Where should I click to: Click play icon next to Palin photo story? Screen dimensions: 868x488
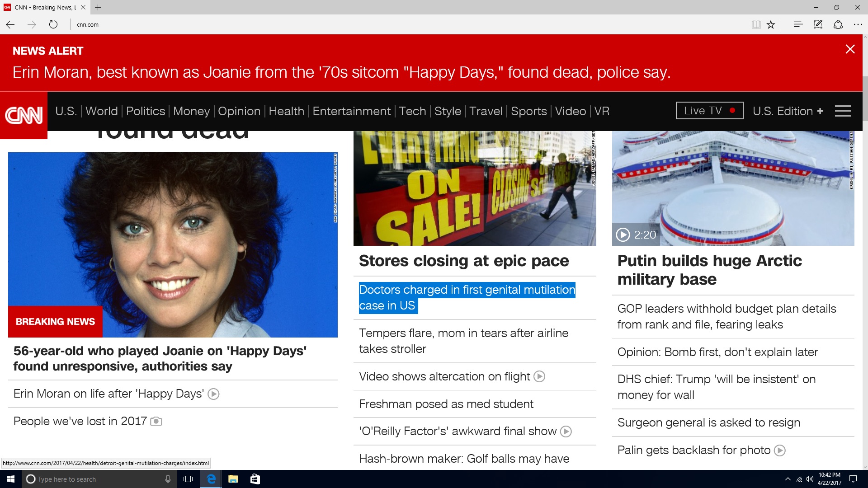pyautogui.click(x=780, y=450)
